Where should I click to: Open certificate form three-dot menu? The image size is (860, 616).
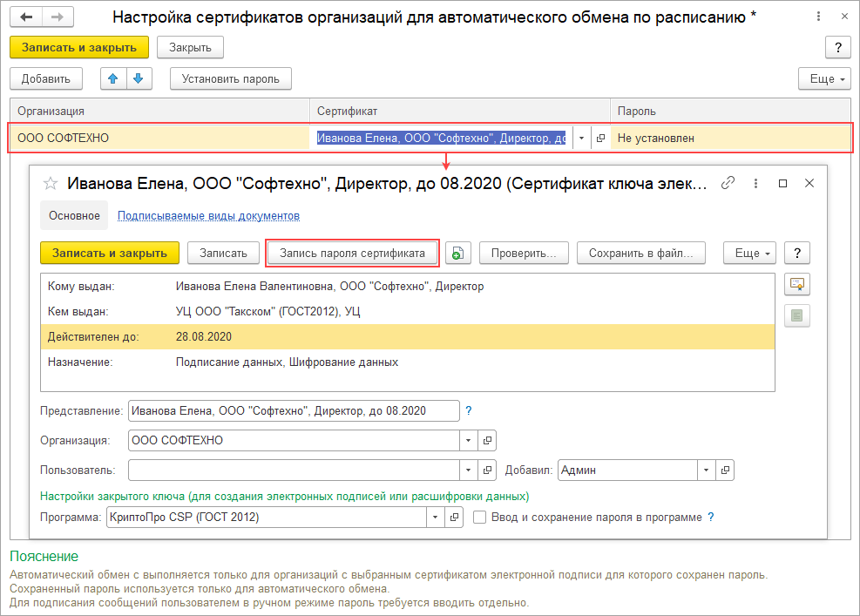[x=755, y=183]
